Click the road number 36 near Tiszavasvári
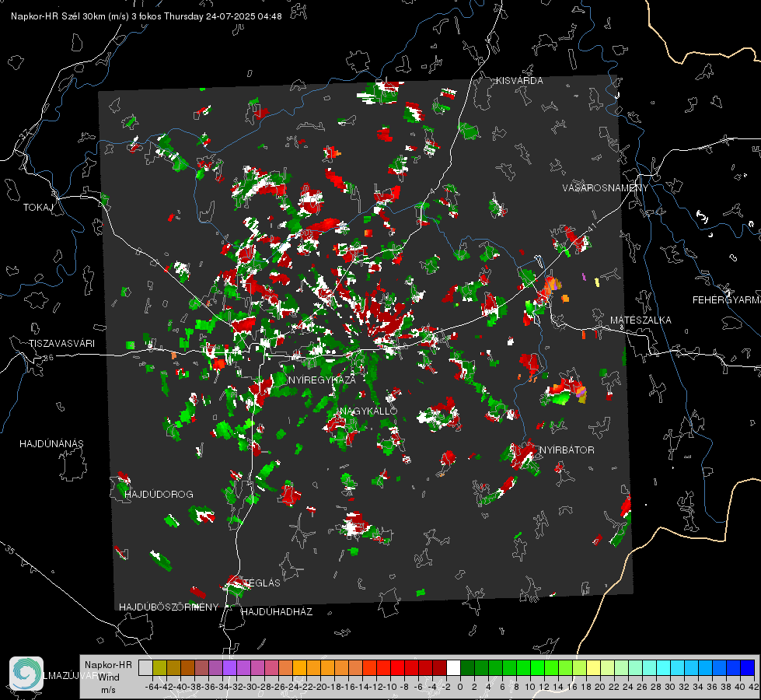761x700 pixels. (x=48, y=358)
